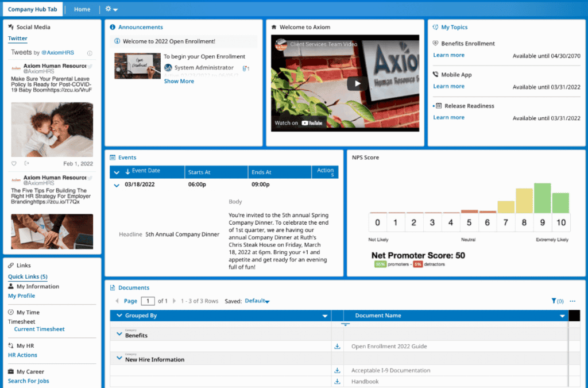Click Learn more under Benefits Enrollment
This screenshot has height=388, width=588.
pos(448,55)
